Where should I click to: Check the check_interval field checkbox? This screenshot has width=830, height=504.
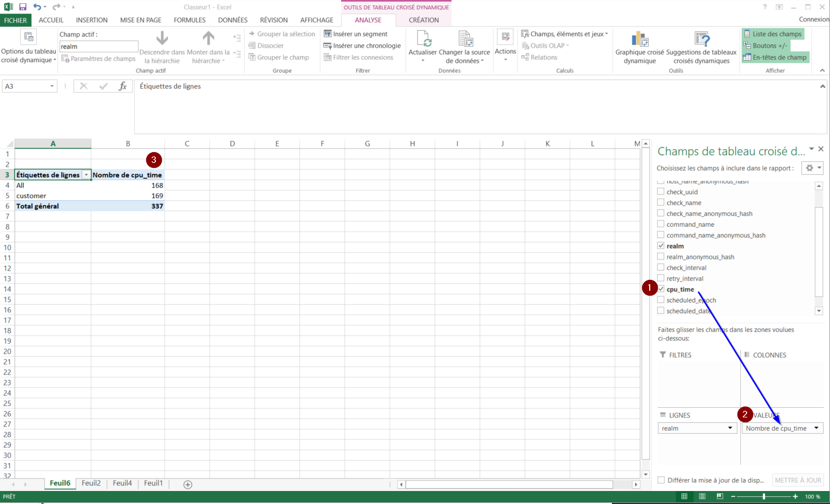point(661,267)
